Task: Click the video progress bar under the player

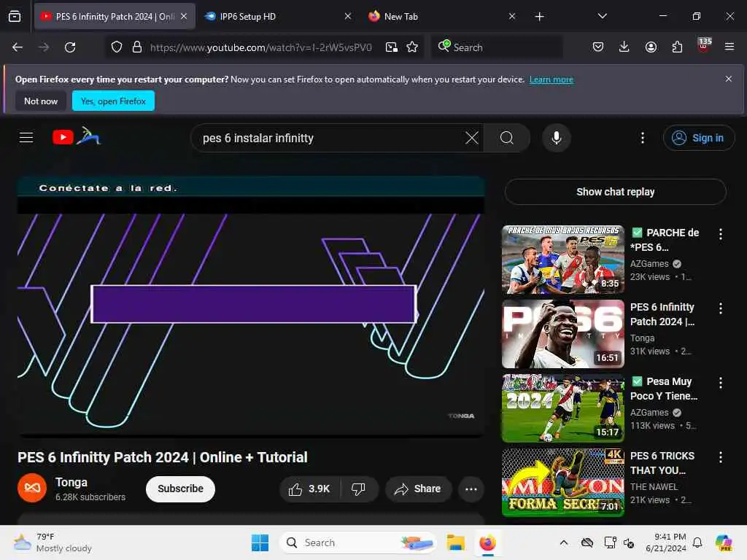Action: pos(251,435)
